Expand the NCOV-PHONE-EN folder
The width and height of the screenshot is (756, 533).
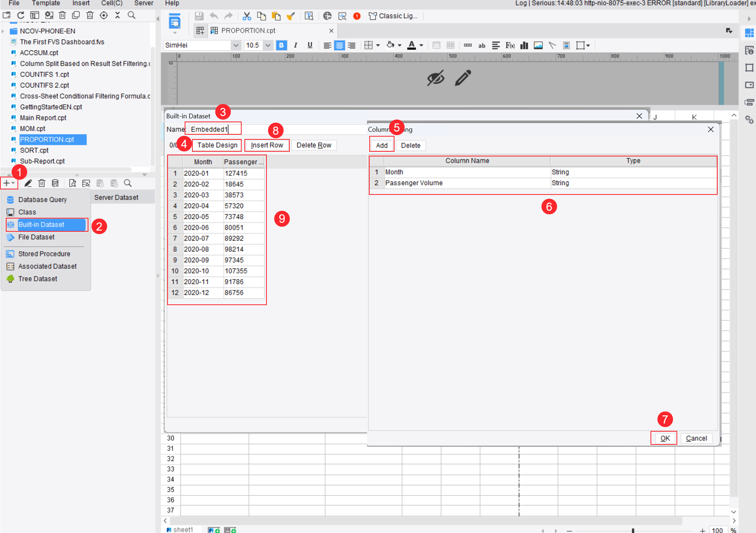(x=3, y=31)
